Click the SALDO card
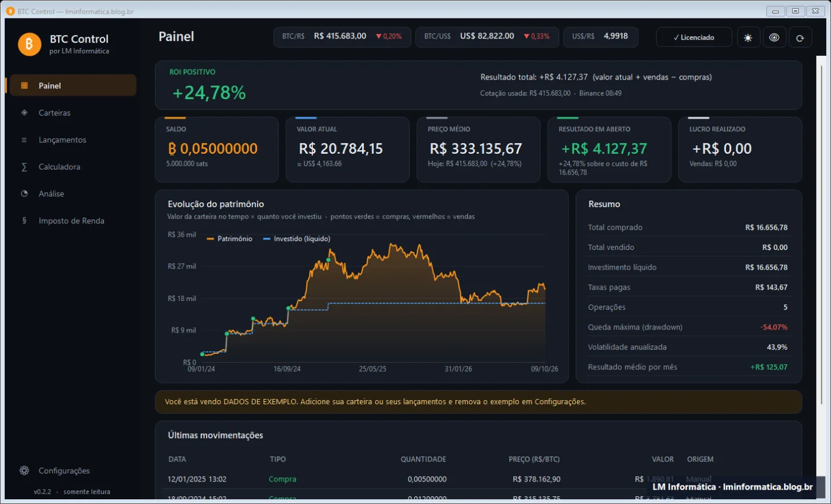The image size is (831, 504). click(217, 150)
